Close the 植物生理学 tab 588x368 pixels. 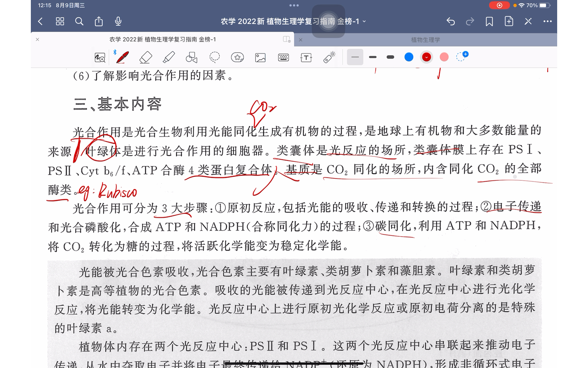301,40
